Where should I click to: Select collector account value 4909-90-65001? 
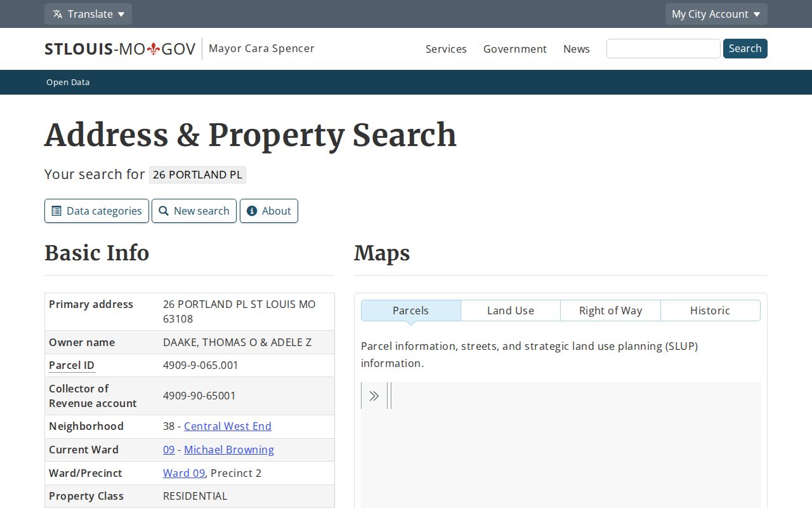(x=199, y=396)
